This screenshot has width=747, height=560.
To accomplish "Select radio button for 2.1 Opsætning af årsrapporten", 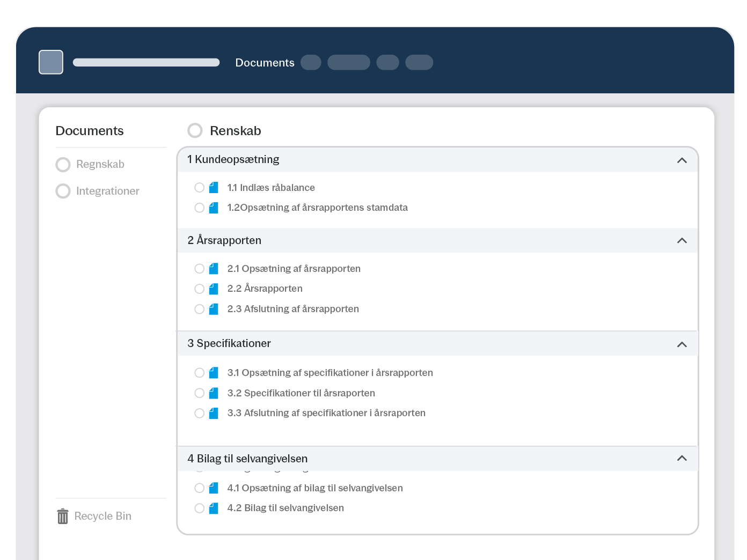I will [x=199, y=269].
